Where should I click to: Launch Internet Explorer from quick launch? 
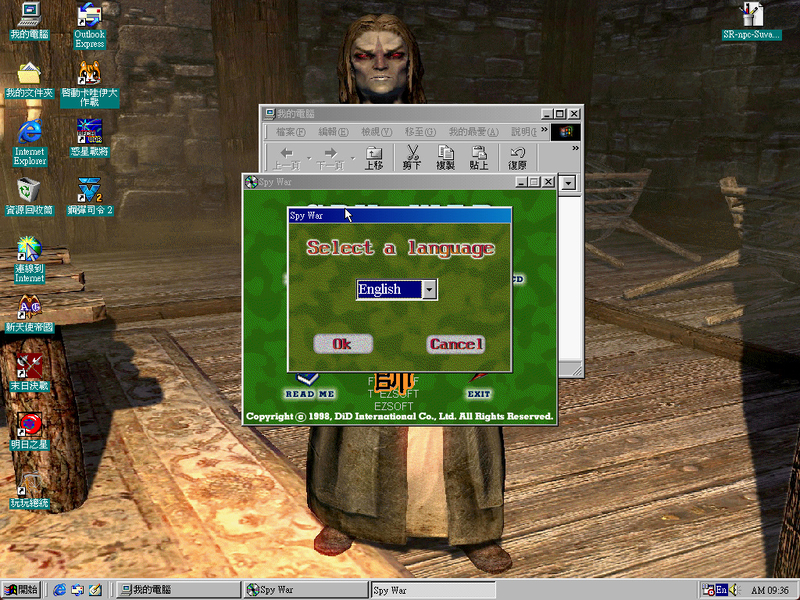(59, 590)
